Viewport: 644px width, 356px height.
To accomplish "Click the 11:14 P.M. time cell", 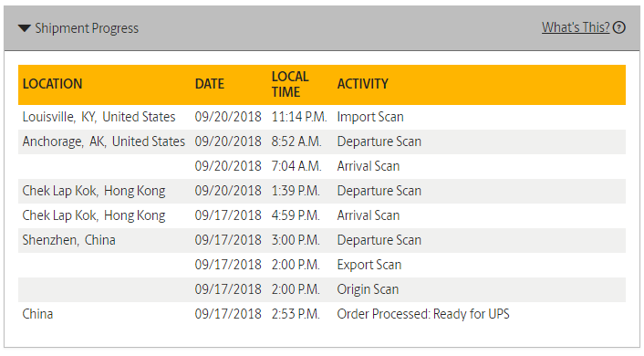I will tap(299, 117).
